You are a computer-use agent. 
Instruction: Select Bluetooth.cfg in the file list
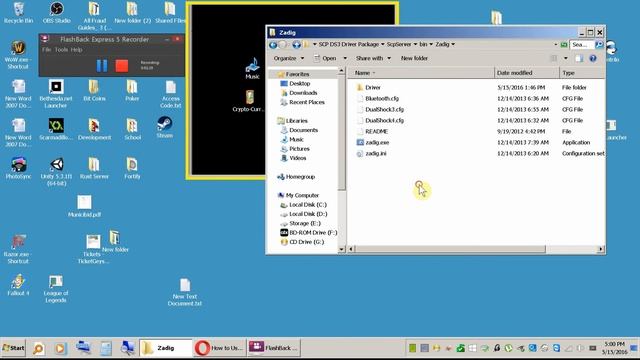(378, 98)
